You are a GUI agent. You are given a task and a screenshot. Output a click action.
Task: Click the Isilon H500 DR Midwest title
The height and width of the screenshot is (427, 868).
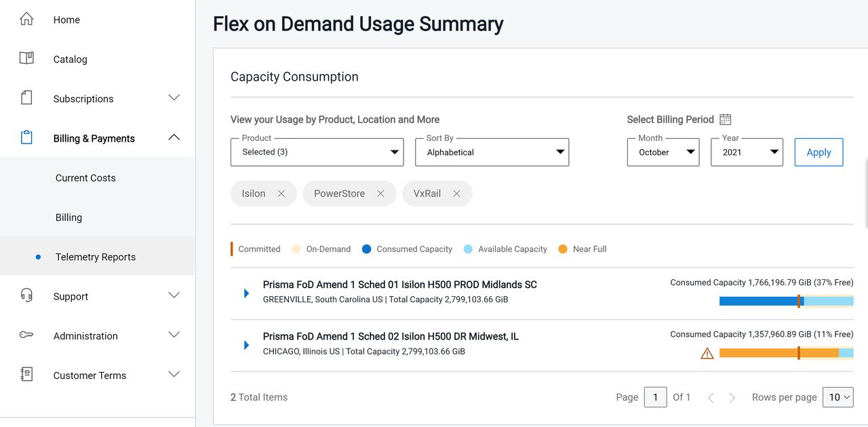tap(391, 336)
